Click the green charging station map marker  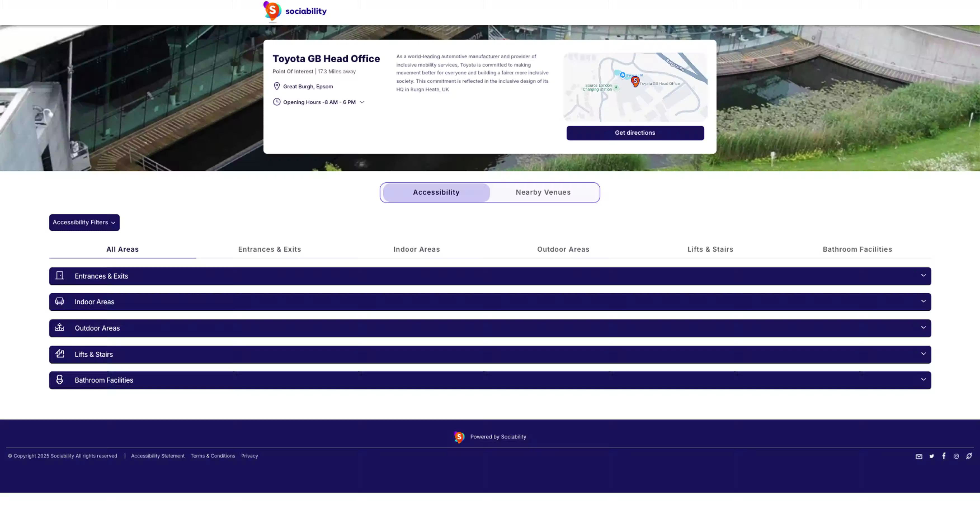click(x=616, y=88)
